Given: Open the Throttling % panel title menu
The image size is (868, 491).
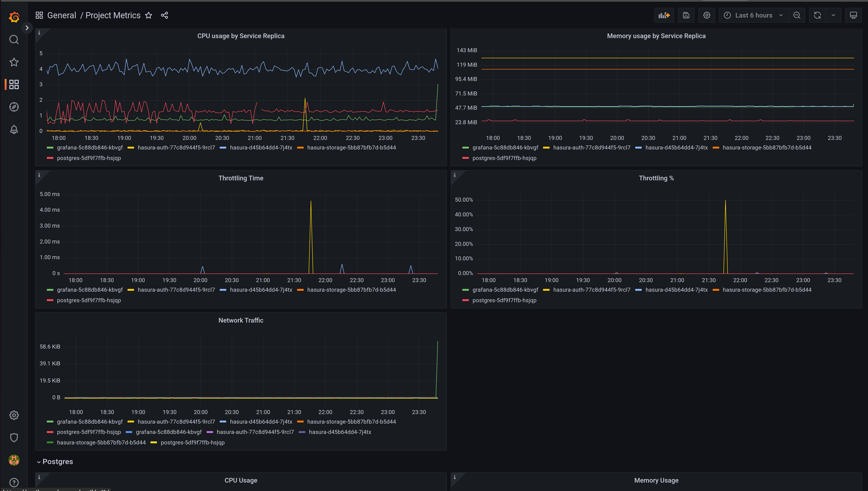Looking at the screenshot, I should click(656, 178).
